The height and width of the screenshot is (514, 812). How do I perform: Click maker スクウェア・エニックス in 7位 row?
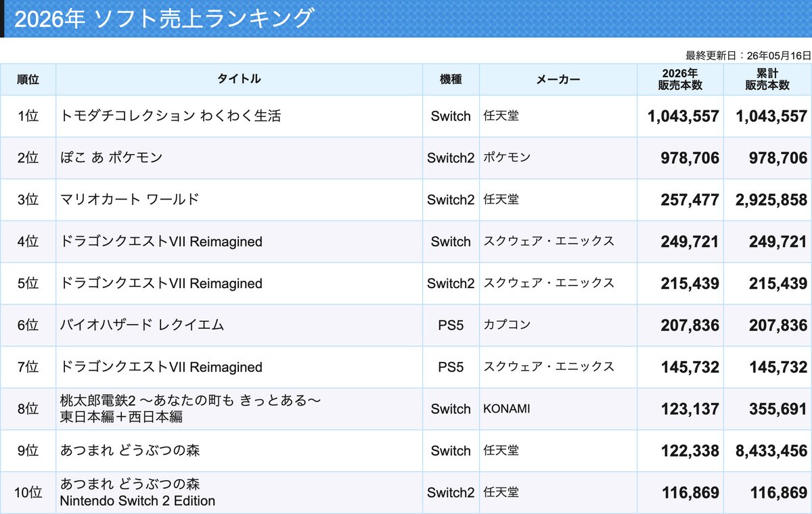click(x=549, y=367)
